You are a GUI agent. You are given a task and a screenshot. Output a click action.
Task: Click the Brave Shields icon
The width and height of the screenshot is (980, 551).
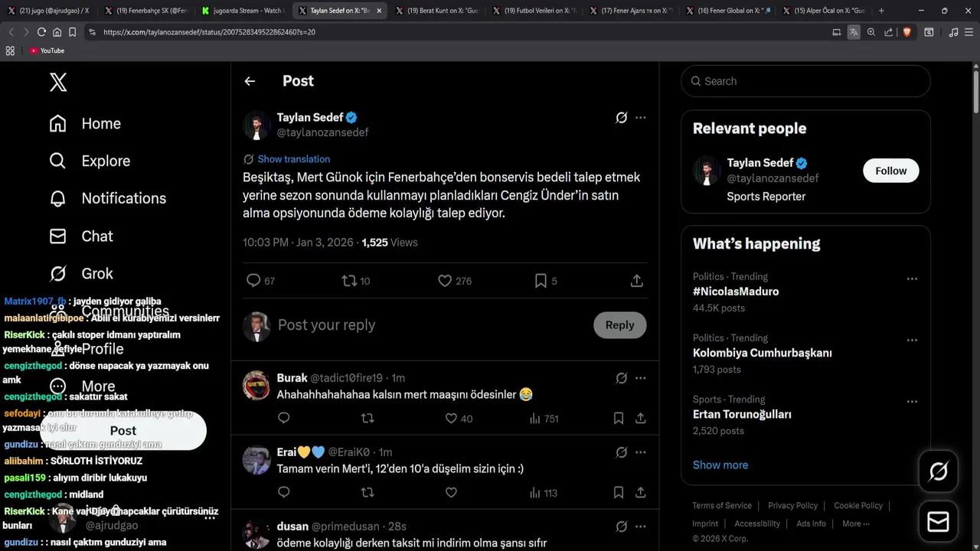pyautogui.click(x=906, y=32)
